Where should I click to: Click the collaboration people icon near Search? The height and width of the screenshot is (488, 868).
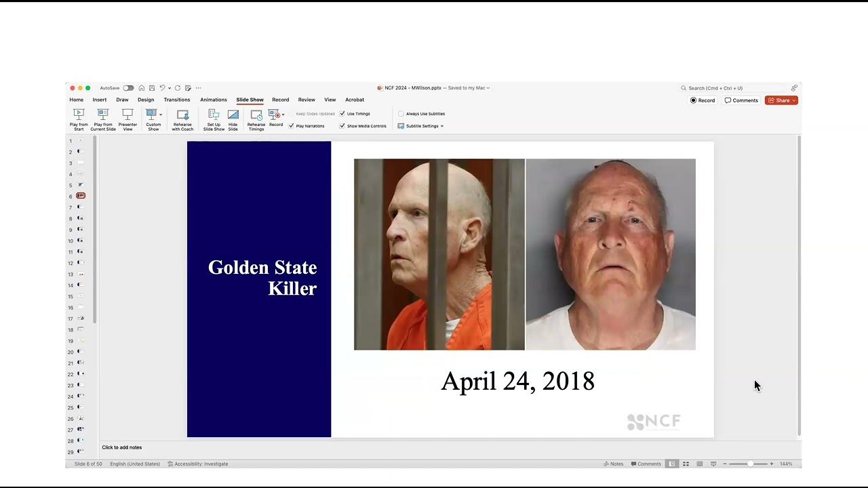794,88
